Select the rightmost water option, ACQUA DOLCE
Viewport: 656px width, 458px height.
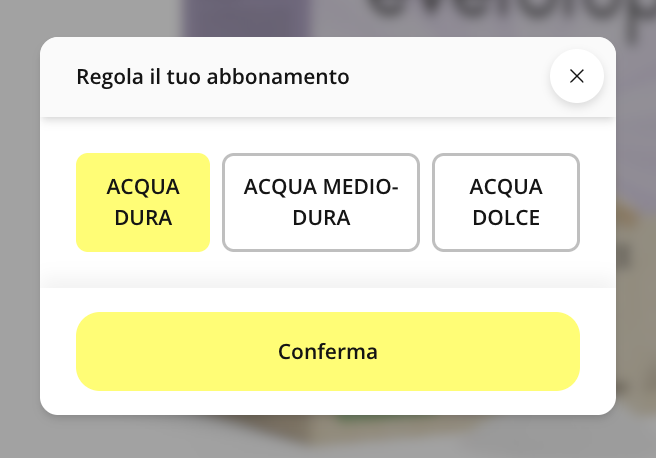[506, 202]
